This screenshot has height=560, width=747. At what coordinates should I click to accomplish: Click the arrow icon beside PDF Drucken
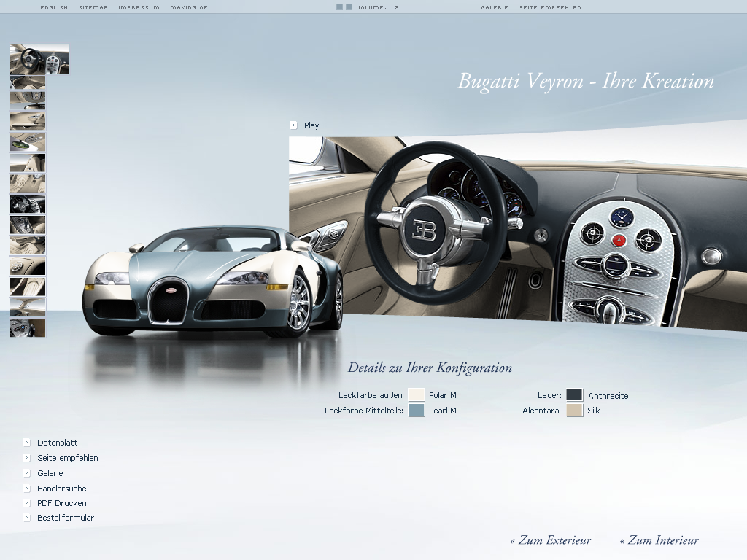[x=26, y=503]
